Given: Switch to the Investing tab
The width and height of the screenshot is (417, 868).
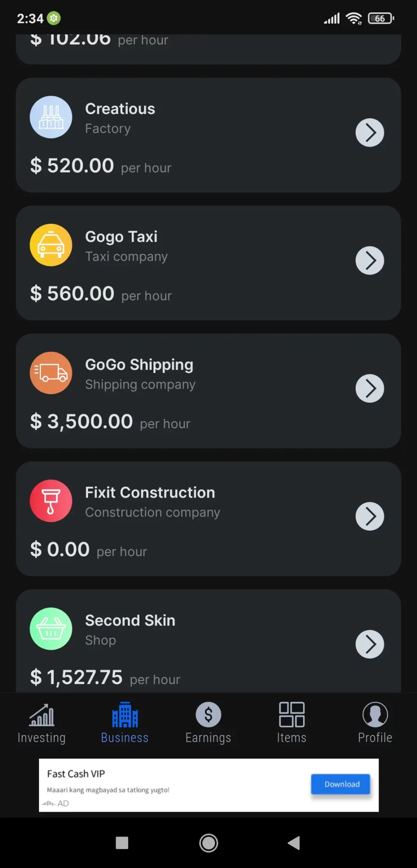Looking at the screenshot, I should [x=41, y=723].
